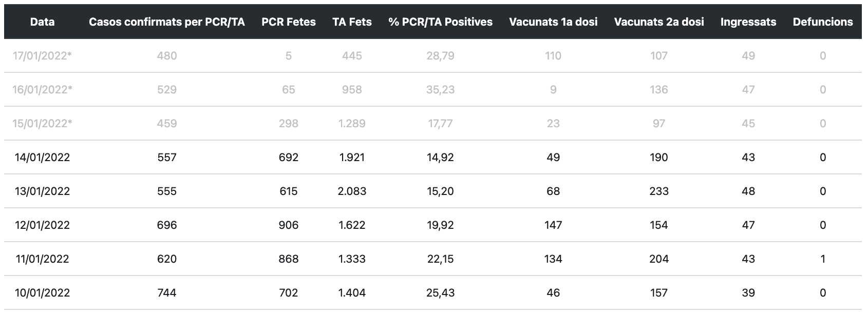Click the 10/01/2022 row date
This screenshot has height=314, width=868.
pos(42,293)
